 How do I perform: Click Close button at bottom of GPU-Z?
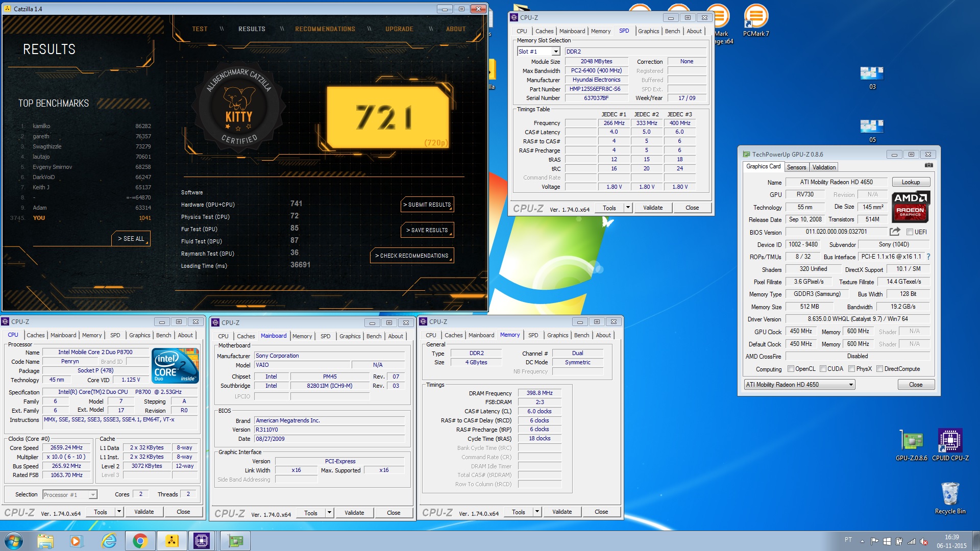tap(916, 385)
